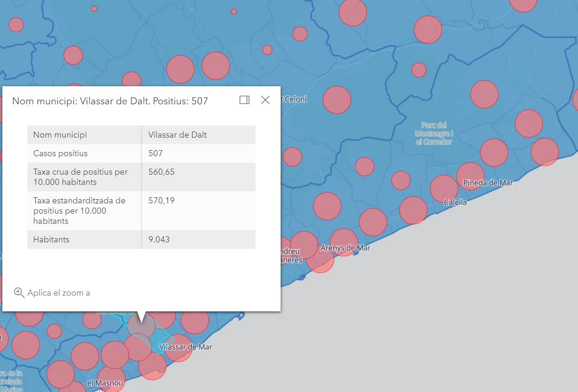Click the 'Nom municipi' table row label
Screen dimensions: 578x392
tap(60, 135)
